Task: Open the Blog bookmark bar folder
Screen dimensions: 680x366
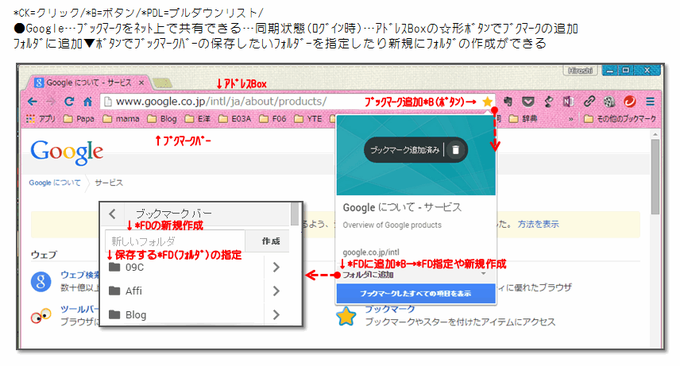Action: tap(162, 119)
